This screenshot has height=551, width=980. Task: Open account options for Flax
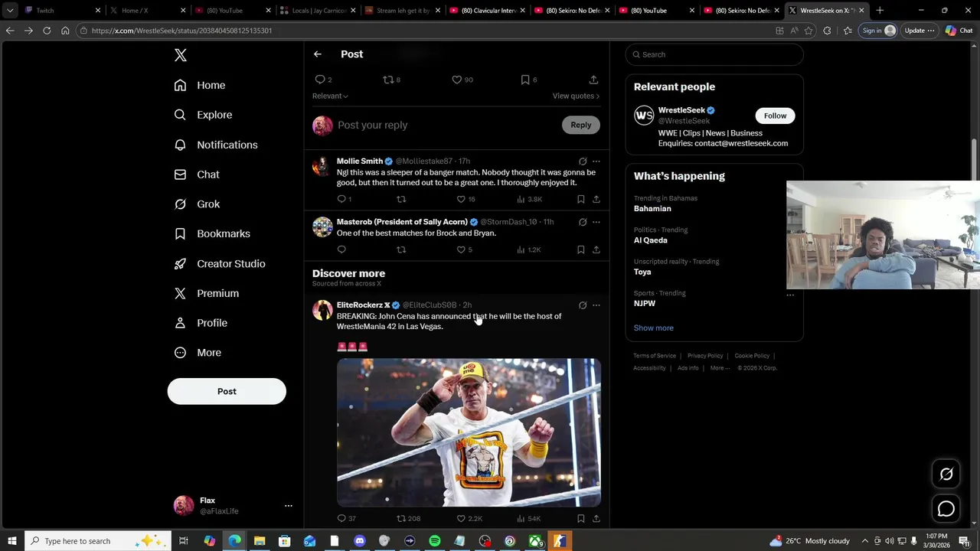pos(288,506)
